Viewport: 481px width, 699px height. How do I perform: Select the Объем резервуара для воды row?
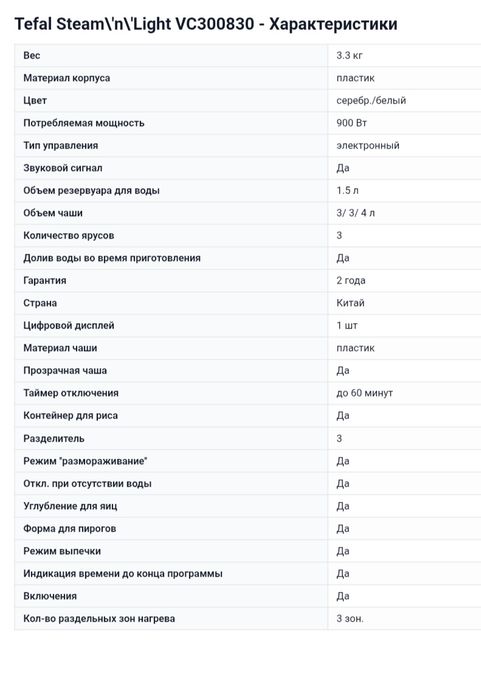pyautogui.click(x=247, y=190)
